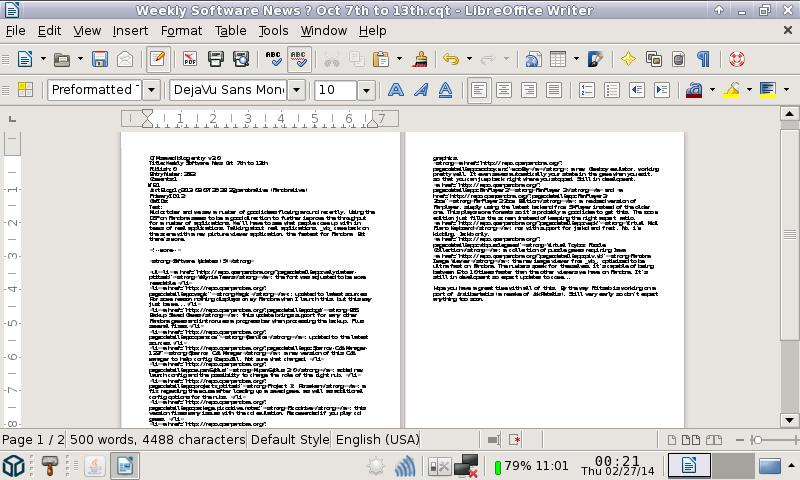This screenshot has width=800, height=480.
Task: Click the New document icon
Action: [x=25, y=59]
